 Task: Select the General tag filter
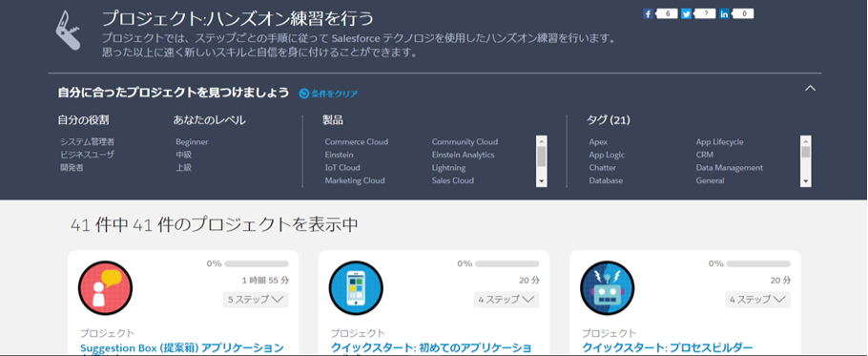point(711,180)
